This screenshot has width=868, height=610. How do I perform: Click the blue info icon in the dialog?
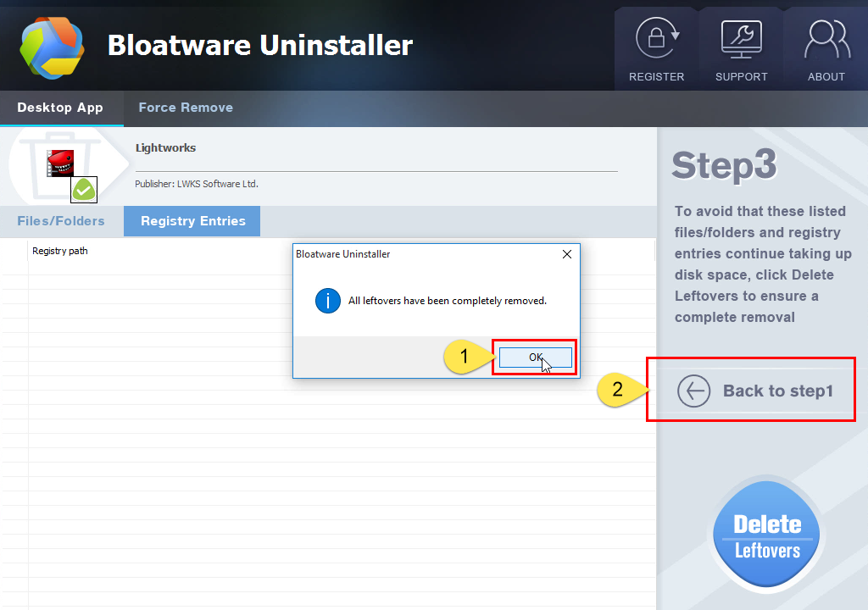[x=328, y=301]
